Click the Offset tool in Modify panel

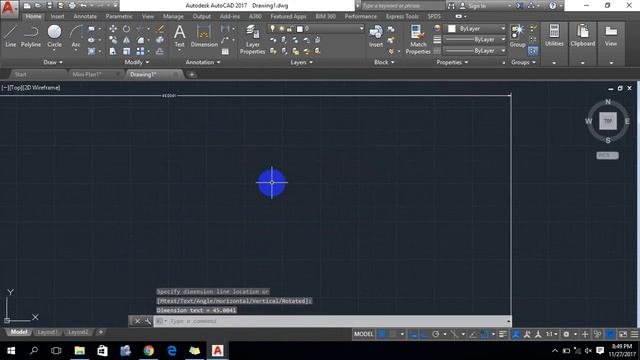coord(160,51)
